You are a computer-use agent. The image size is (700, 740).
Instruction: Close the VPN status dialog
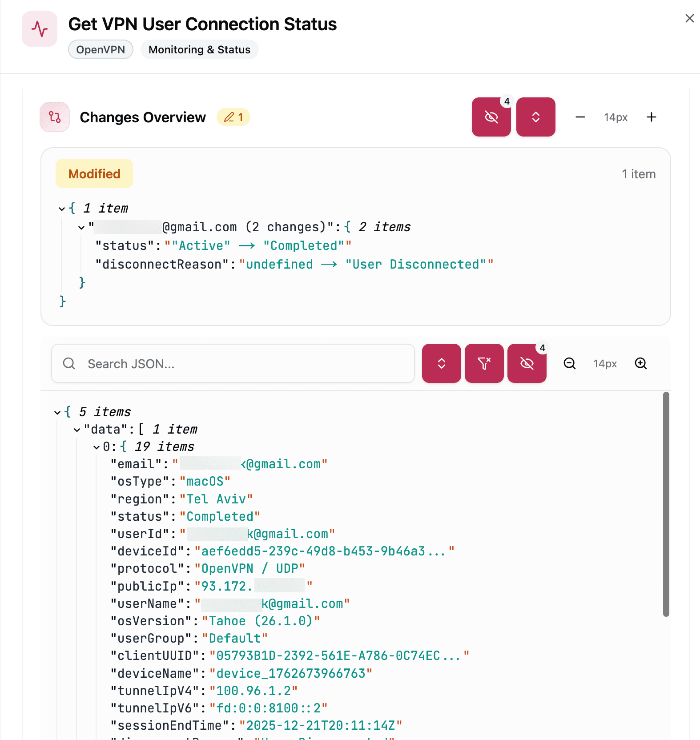[689, 18]
